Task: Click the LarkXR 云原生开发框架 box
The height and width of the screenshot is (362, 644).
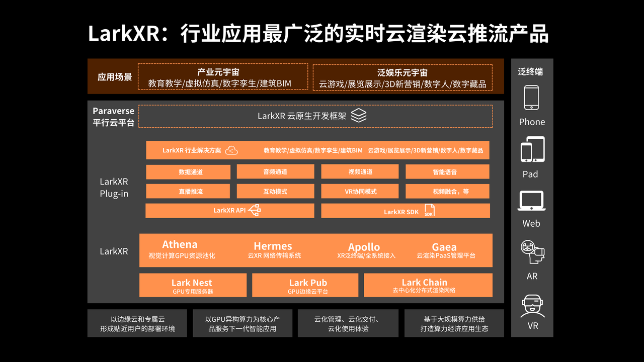Action: point(315,116)
